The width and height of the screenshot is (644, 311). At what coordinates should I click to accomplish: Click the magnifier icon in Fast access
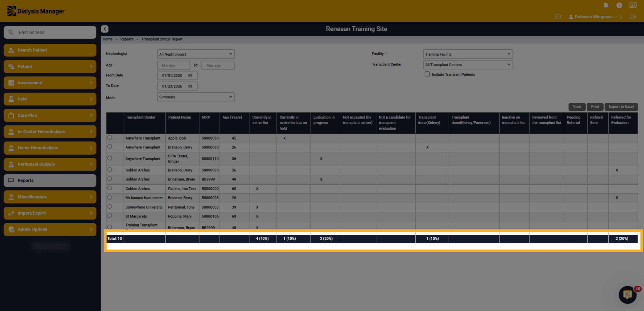pyautogui.click(x=11, y=32)
